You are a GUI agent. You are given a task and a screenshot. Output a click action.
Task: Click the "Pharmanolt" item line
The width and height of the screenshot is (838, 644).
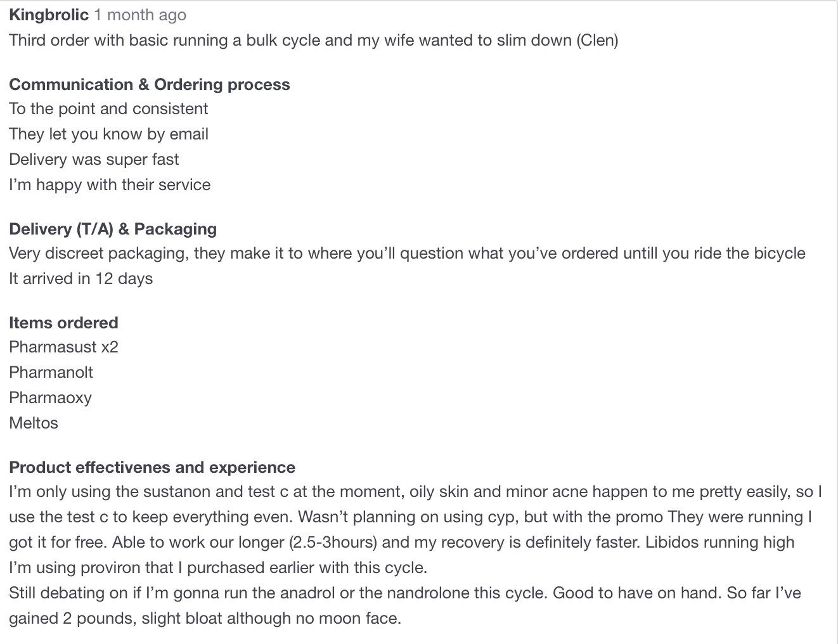[x=51, y=372]
